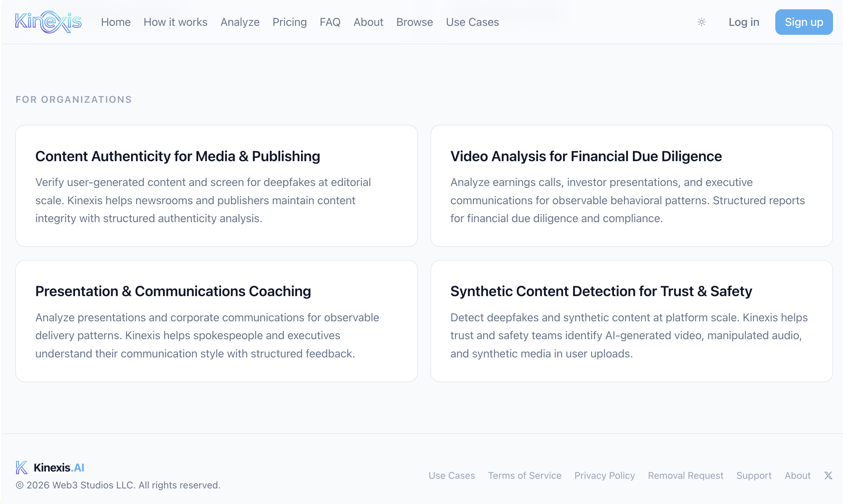Viewport: 843px width, 504px height.
Task: Click the Kinexis logo in the navbar
Action: coord(48,22)
